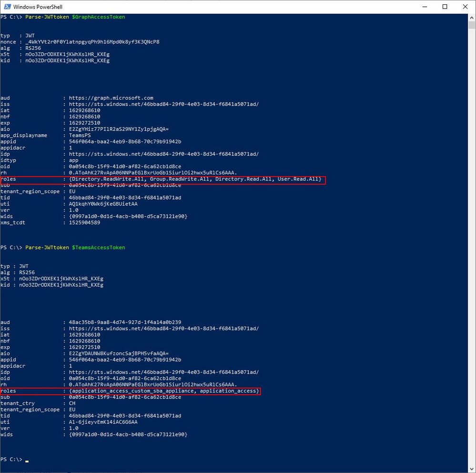
Task: Click the idtyp value "app"
Action: (73, 160)
